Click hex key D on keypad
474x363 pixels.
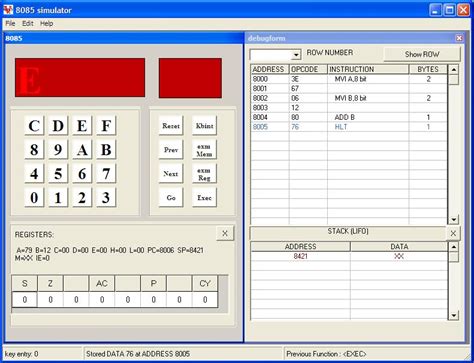coord(58,126)
